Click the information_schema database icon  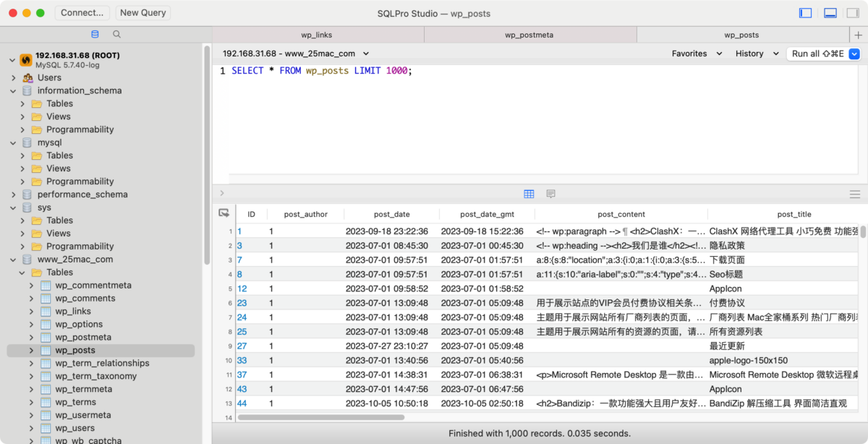click(x=27, y=90)
